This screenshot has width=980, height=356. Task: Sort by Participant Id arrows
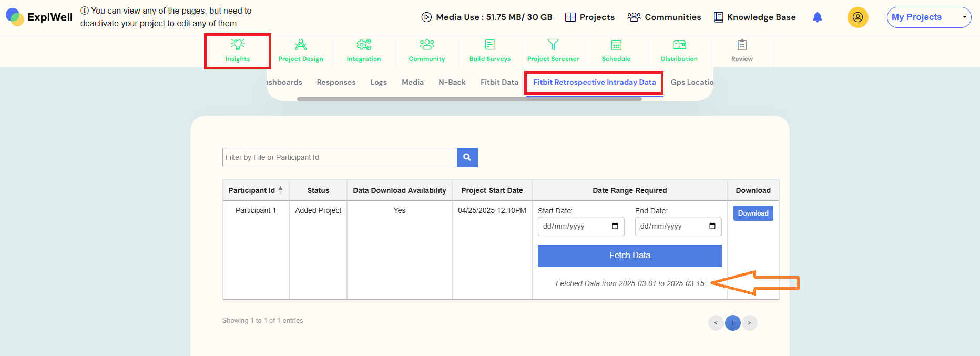click(x=280, y=190)
